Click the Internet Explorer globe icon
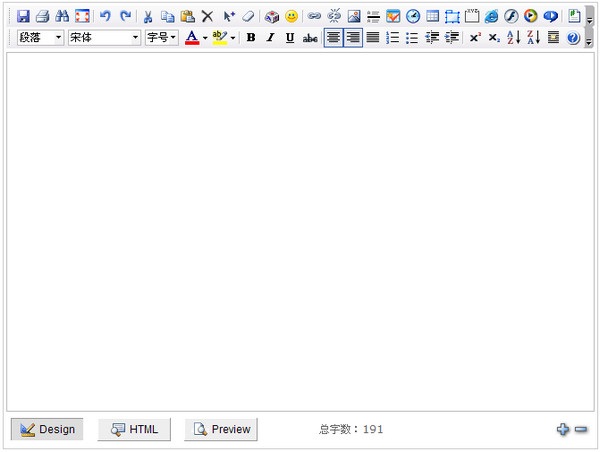This screenshot has height=452, width=600. pos(491,16)
